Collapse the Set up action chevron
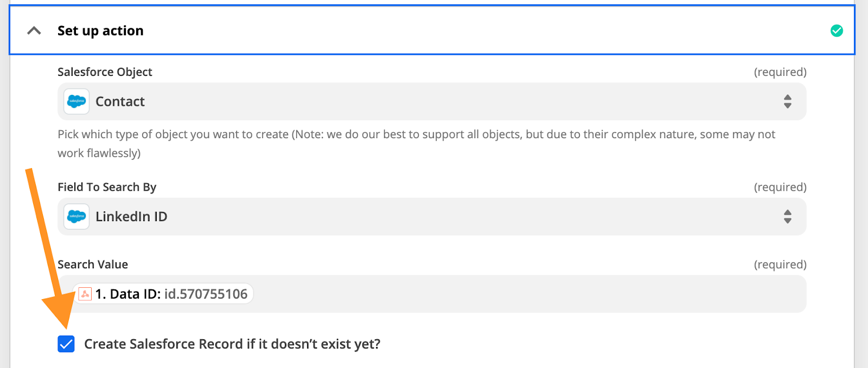This screenshot has height=368, width=868. [x=34, y=31]
